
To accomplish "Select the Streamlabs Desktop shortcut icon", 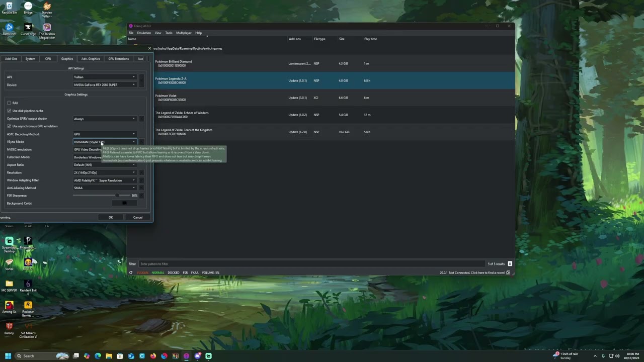I will 9,245.
